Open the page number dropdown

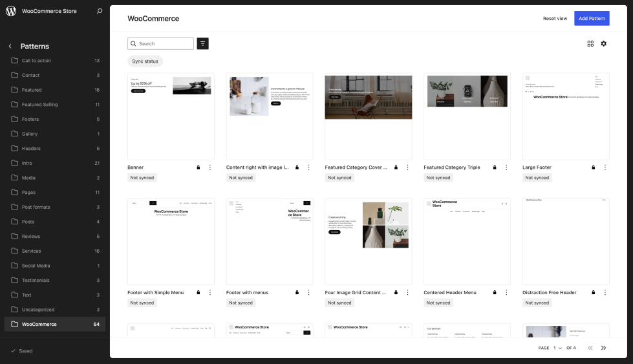pyautogui.click(x=557, y=348)
